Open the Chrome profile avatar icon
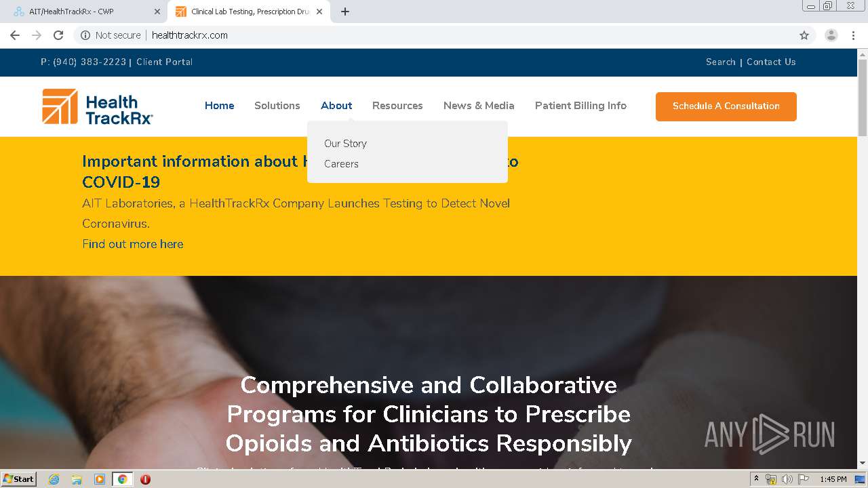Viewport: 868px width, 488px height. click(x=831, y=35)
